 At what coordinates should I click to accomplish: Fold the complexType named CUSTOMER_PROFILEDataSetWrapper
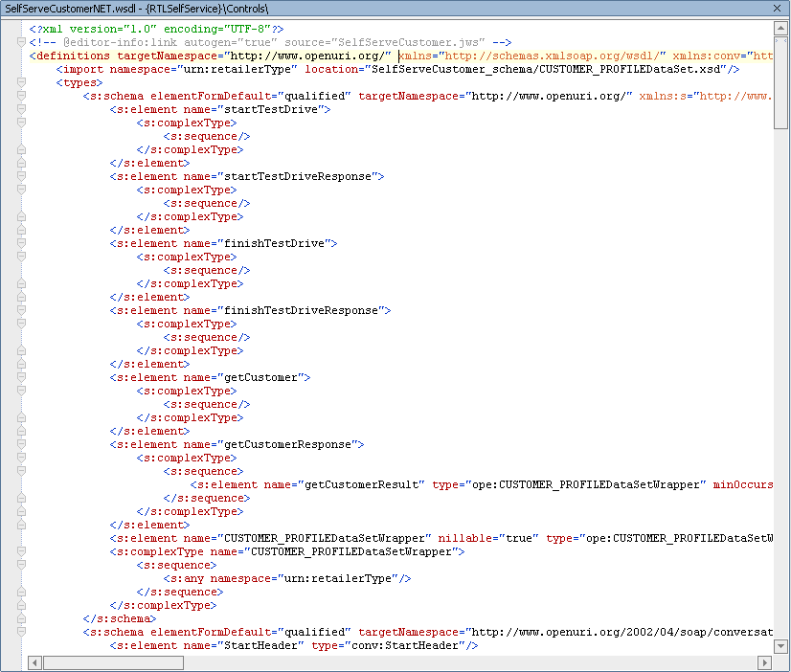pos(21,551)
